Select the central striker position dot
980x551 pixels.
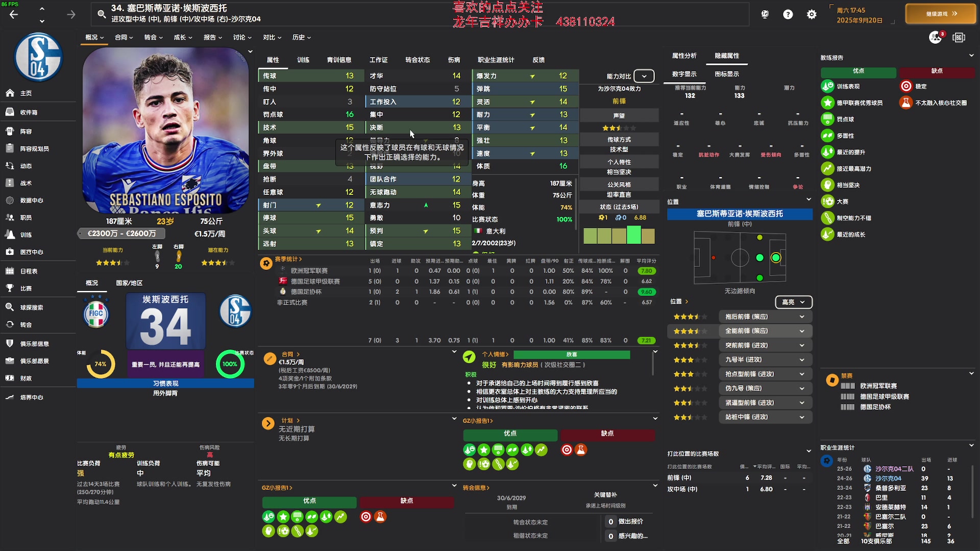(776, 258)
